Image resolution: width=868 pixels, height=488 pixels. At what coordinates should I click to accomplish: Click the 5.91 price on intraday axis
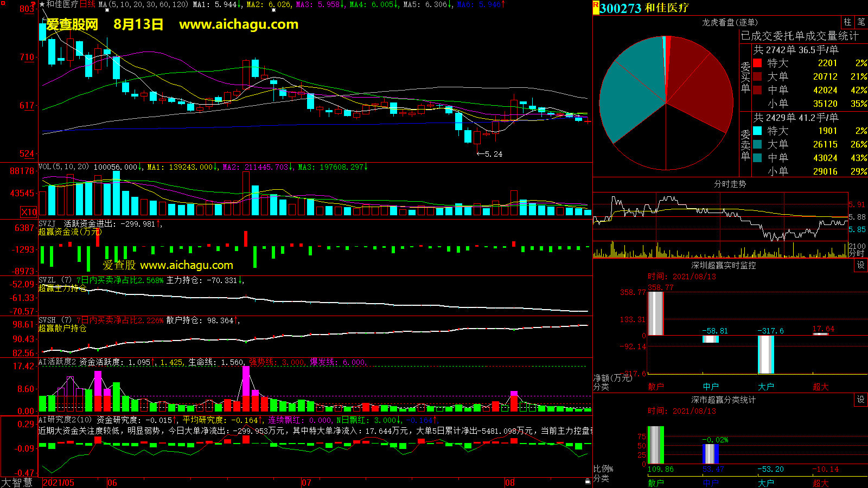click(x=857, y=204)
